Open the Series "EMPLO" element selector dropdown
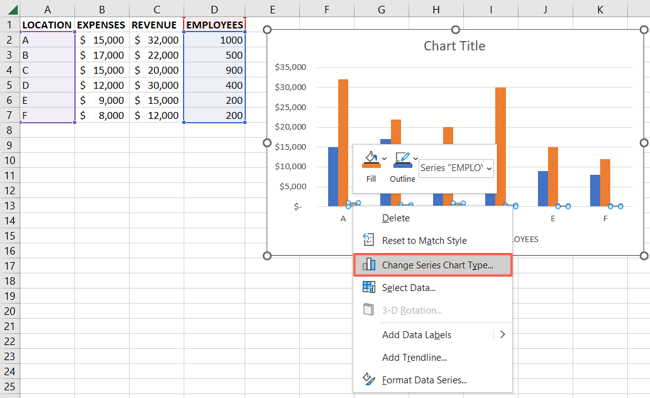650x398 pixels. [x=456, y=168]
